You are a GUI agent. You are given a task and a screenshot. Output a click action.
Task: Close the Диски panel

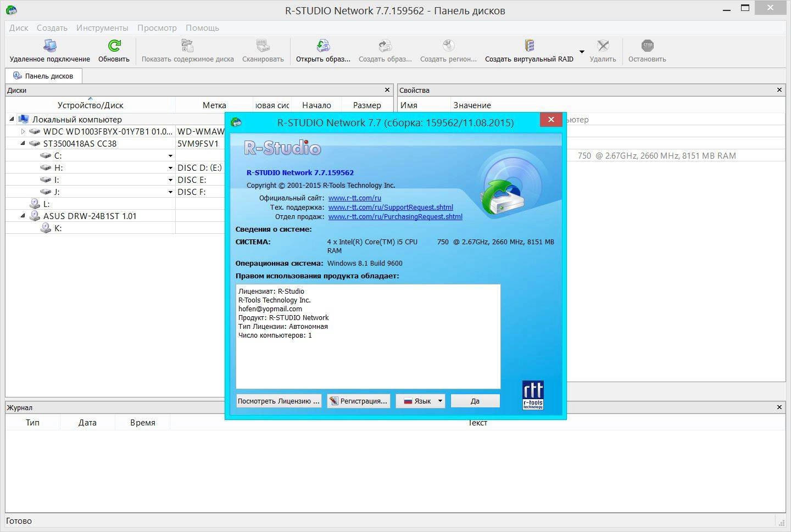(387, 89)
